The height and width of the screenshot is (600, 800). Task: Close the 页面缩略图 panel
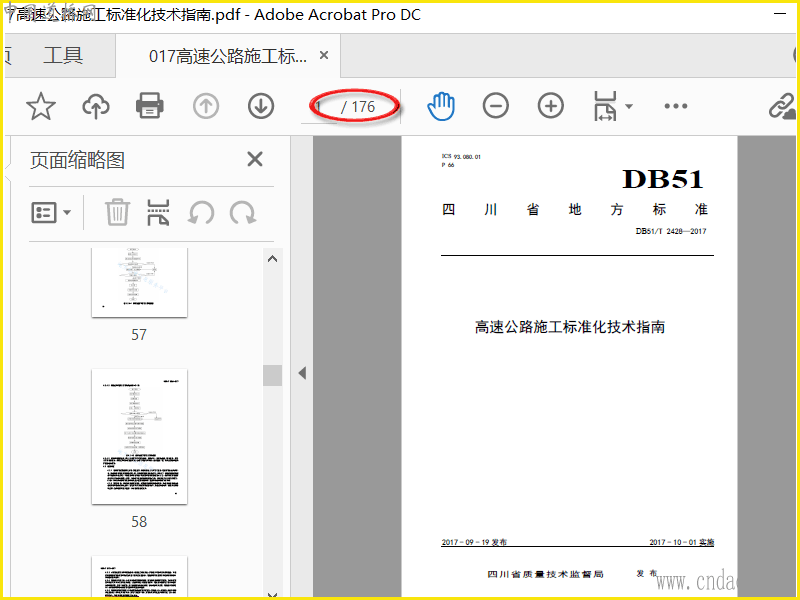pyautogui.click(x=255, y=159)
